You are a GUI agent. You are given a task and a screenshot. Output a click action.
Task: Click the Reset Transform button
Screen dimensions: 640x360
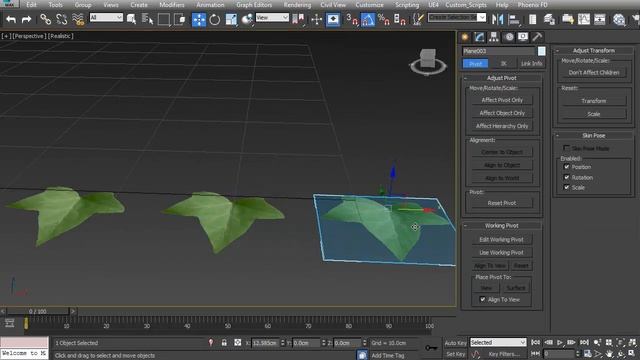pyautogui.click(x=594, y=101)
